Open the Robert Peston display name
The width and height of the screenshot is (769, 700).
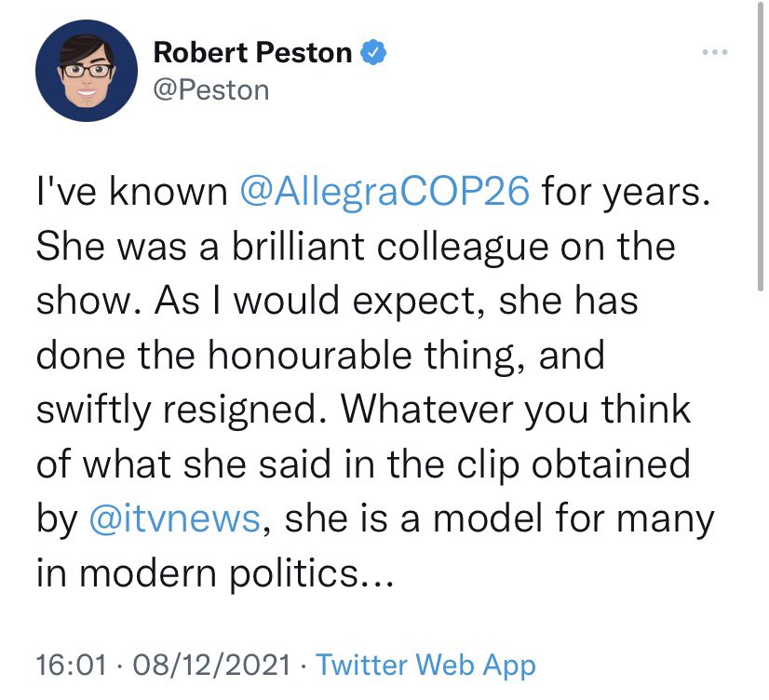pyautogui.click(x=252, y=52)
